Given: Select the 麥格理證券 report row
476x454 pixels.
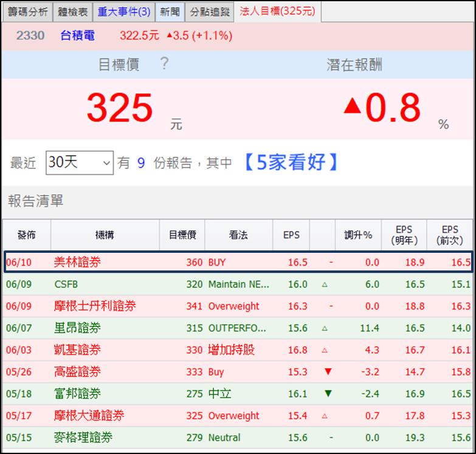Looking at the screenshot, I should 238,438.
